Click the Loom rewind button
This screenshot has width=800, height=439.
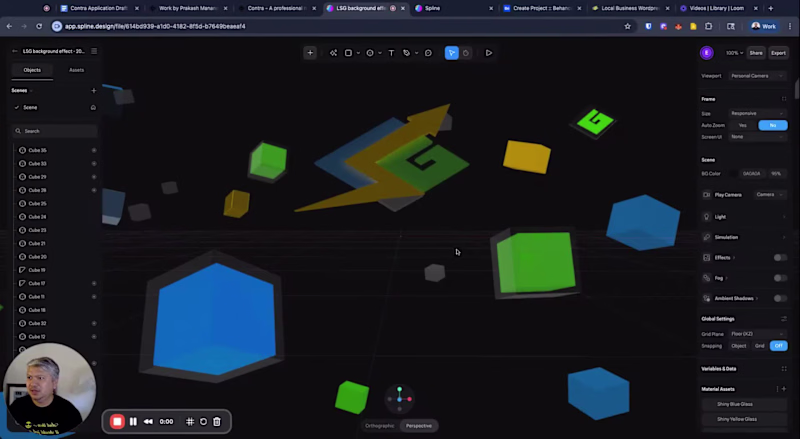(148, 422)
